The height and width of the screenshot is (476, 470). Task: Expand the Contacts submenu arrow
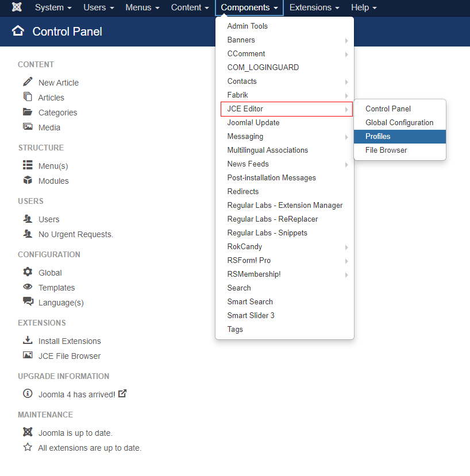click(346, 82)
